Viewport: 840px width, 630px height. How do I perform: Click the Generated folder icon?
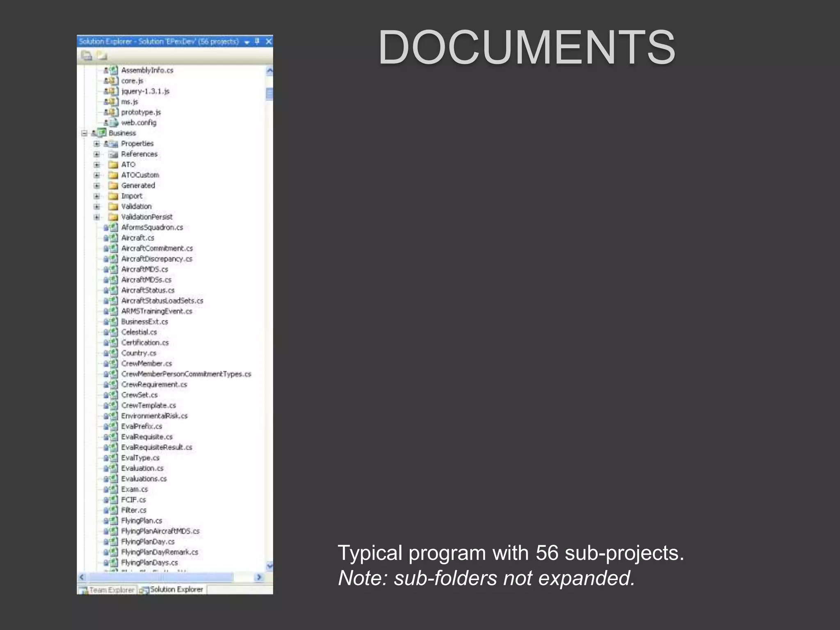113,185
